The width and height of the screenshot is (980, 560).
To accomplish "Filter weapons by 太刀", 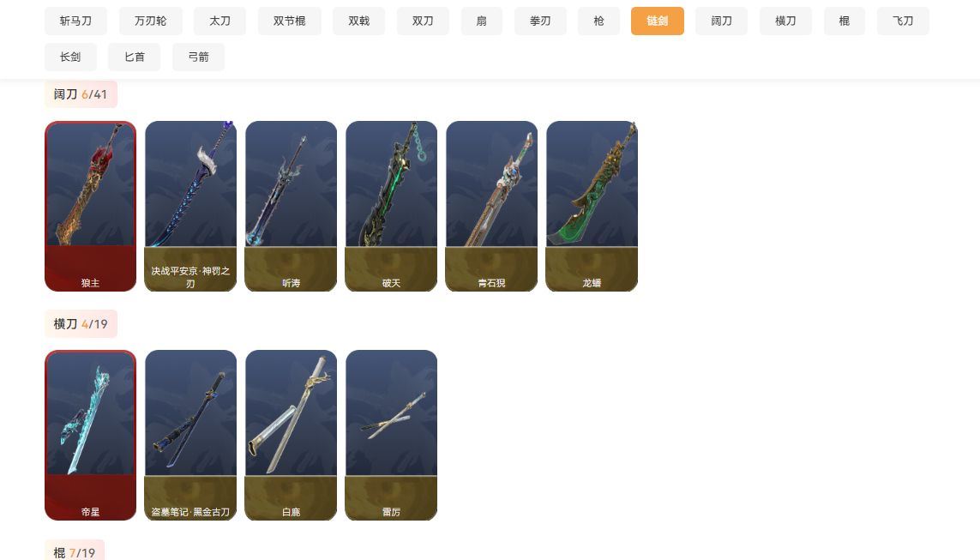I will [220, 21].
